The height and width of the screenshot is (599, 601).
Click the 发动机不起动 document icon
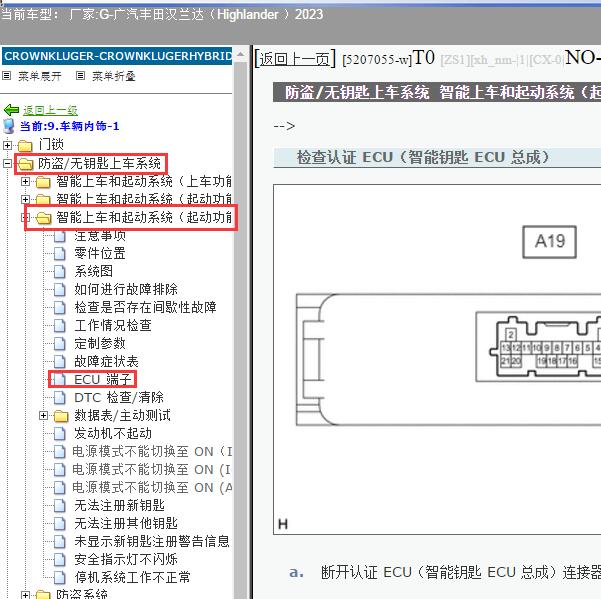pos(59,433)
